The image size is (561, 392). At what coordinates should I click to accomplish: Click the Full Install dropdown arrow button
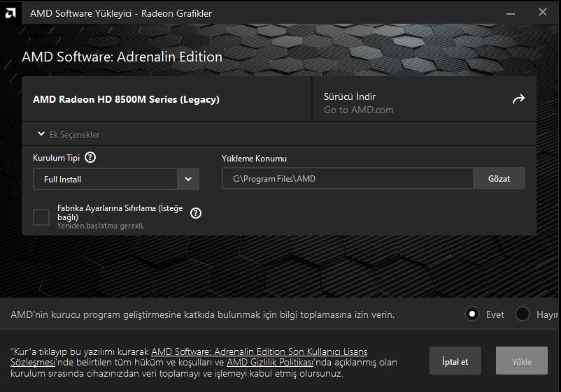188,179
